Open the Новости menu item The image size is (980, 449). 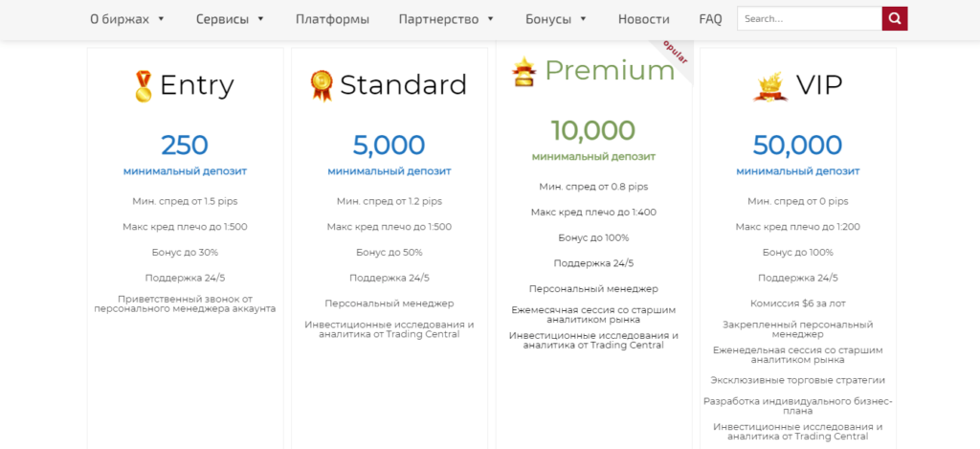tap(644, 19)
